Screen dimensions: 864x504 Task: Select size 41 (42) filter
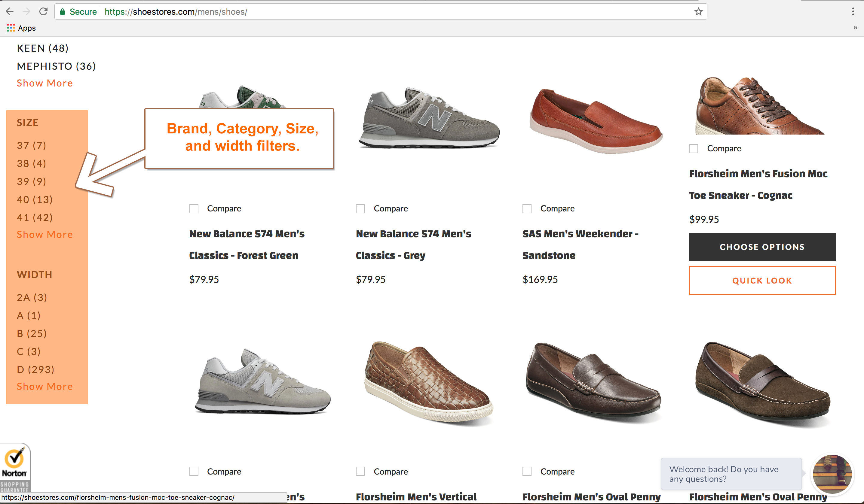pyautogui.click(x=35, y=217)
